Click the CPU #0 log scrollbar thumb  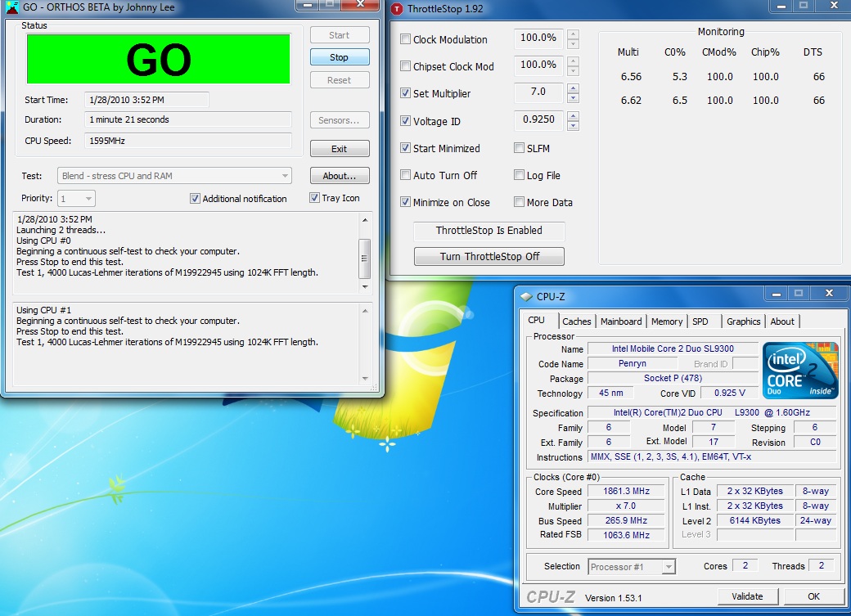tap(365, 258)
